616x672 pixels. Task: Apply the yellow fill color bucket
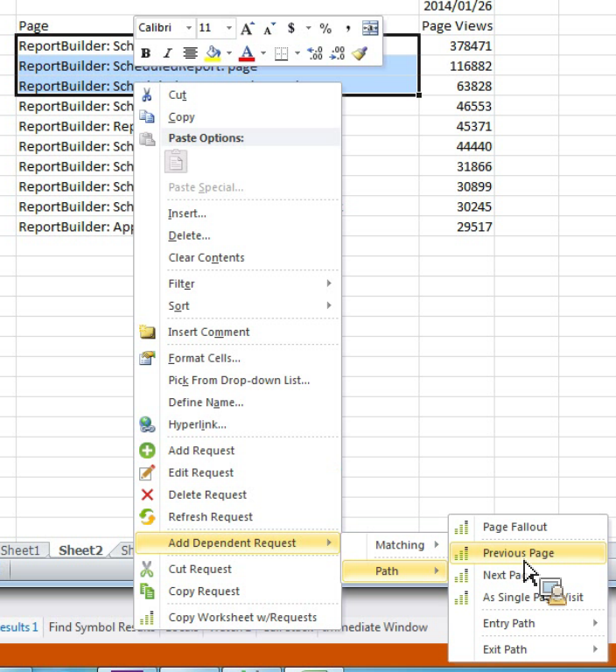pos(213,53)
